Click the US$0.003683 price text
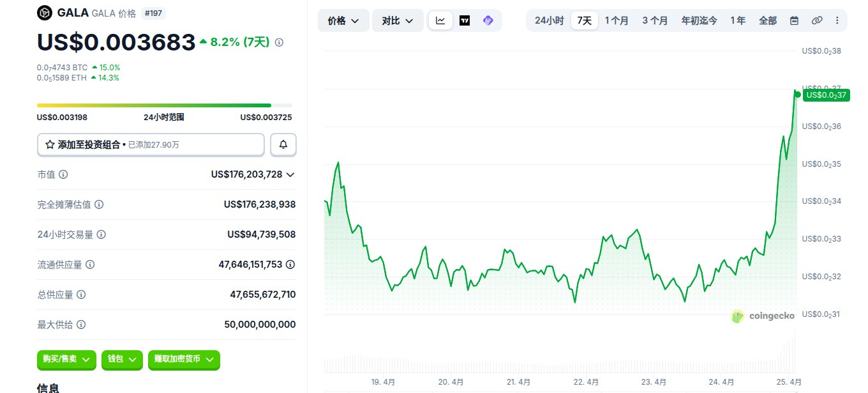 (116, 42)
